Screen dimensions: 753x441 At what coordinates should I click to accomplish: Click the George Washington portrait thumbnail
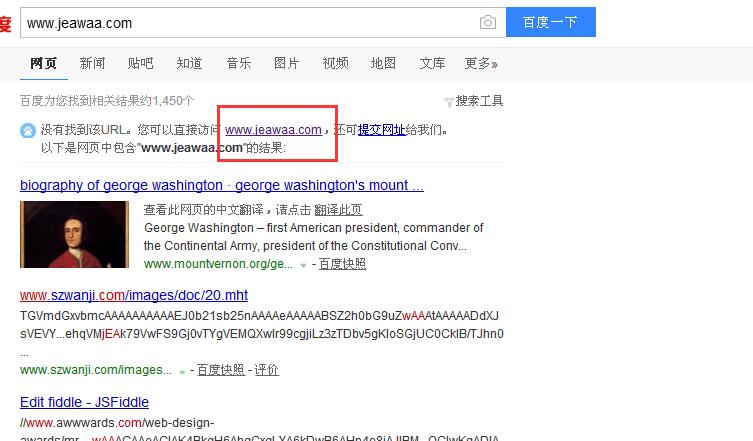74,235
